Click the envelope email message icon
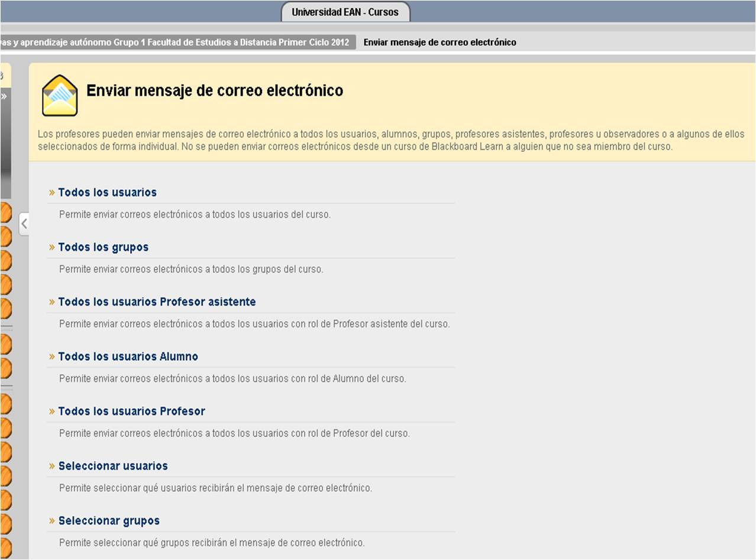The image size is (756, 560). [60, 95]
